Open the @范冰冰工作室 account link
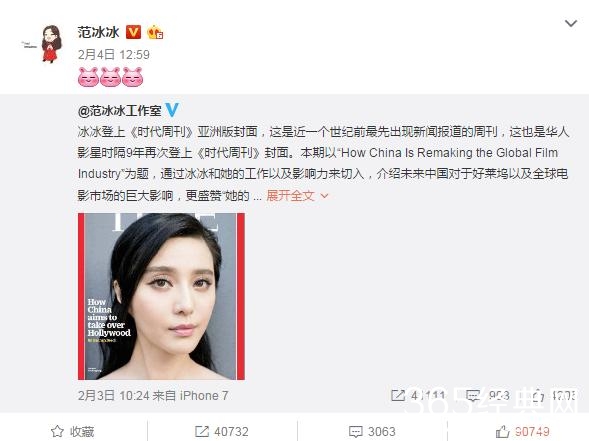 (x=119, y=110)
